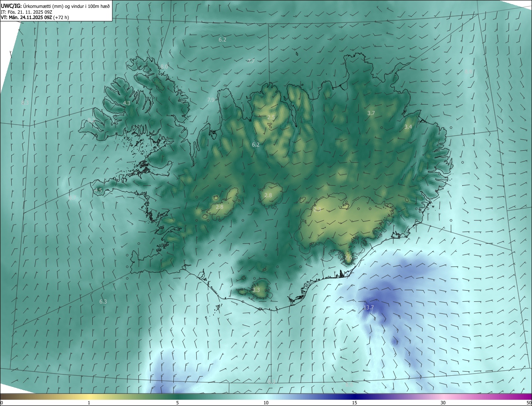Click the colorbar tick label 5
Image resolution: width=532 pixels, height=406 pixels.
[x=177, y=403]
